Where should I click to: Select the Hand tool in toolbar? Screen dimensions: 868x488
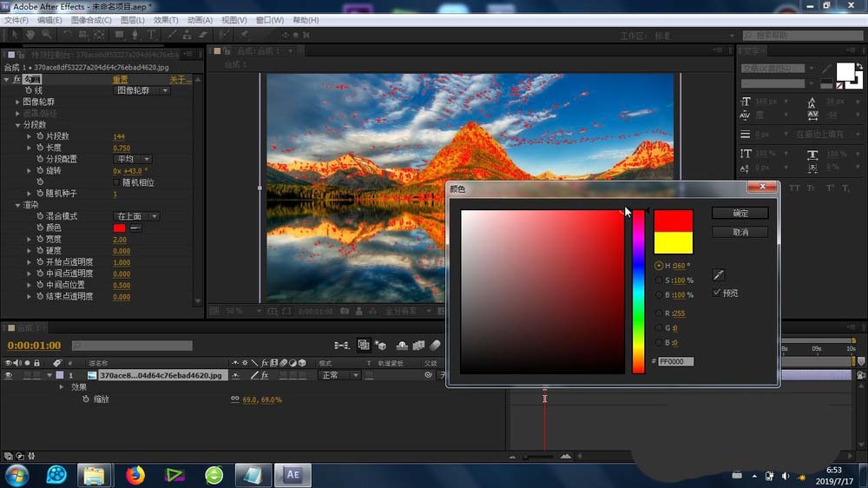30,35
